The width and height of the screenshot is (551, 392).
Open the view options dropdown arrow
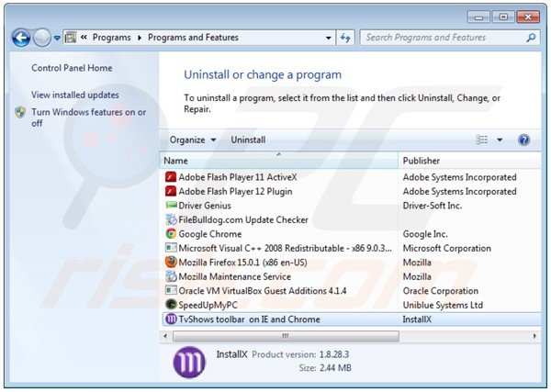tap(500, 140)
